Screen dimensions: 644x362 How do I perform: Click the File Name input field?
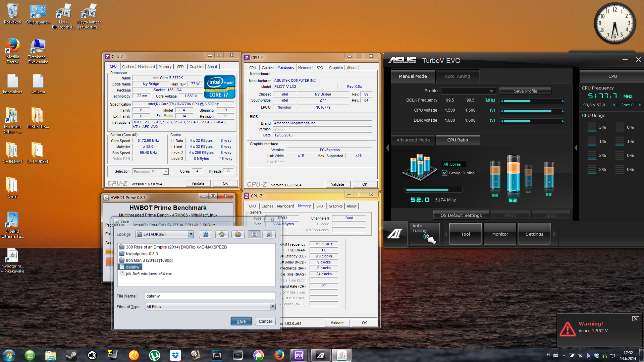[x=210, y=296]
